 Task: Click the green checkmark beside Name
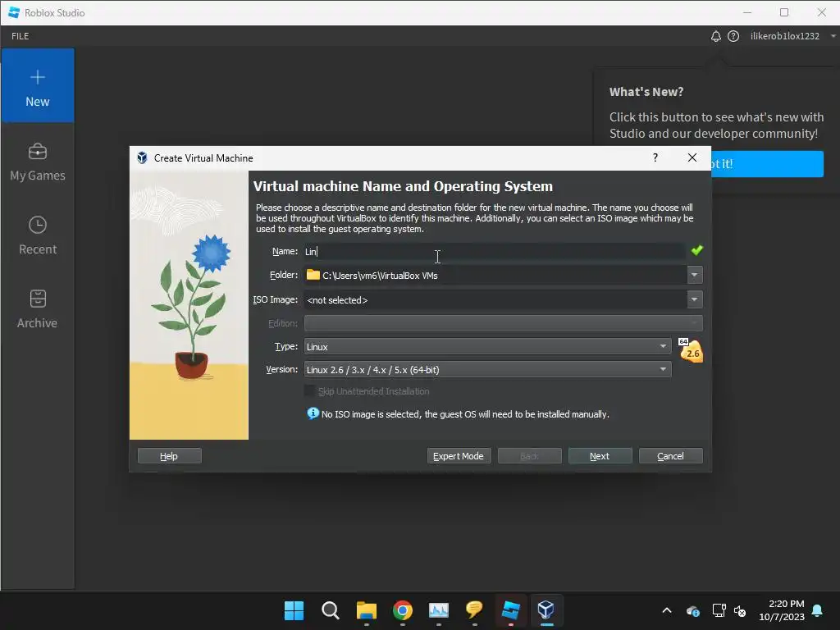coord(697,250)
